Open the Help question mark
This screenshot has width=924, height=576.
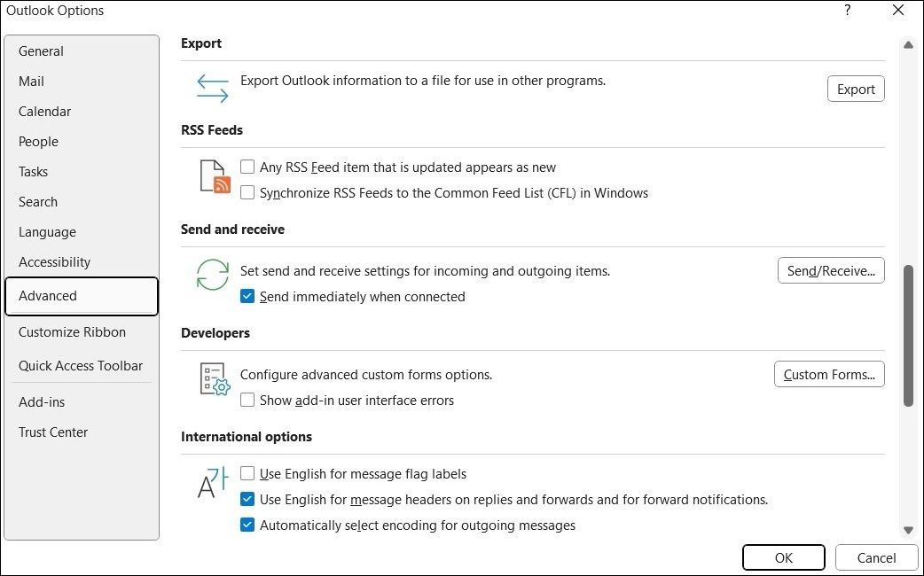848,10
